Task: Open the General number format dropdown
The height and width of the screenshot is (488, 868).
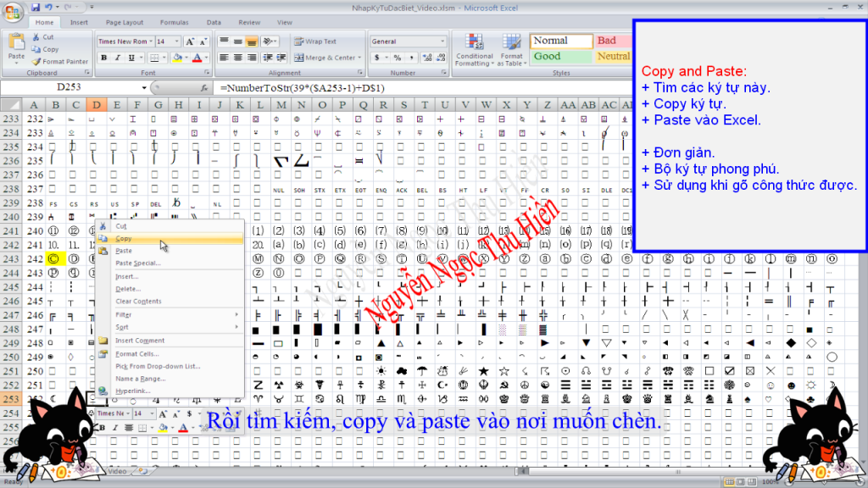Action: 442,42
